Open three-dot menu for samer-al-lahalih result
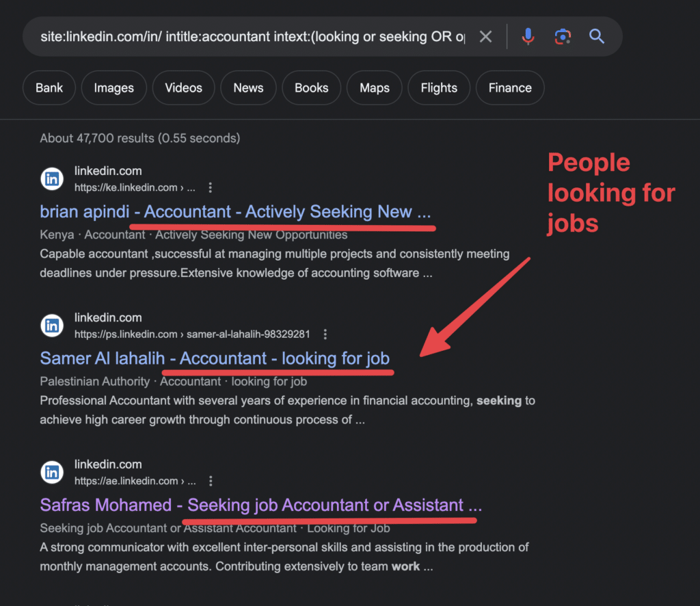Viewport: 700px width, 606px height. 325,334
